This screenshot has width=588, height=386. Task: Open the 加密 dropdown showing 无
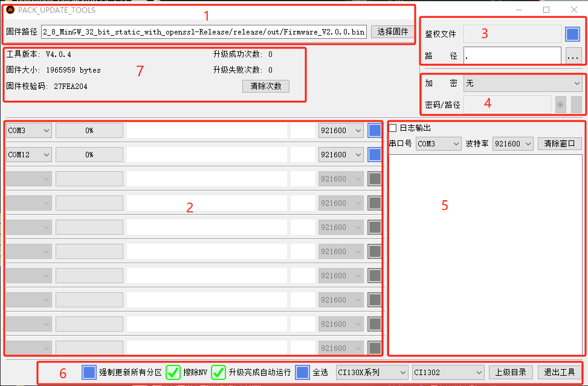click(522, 82)
